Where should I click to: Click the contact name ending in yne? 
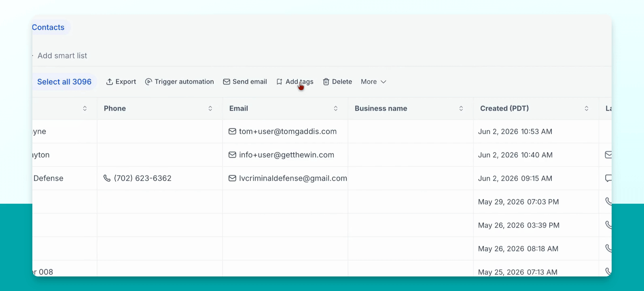pyautogui.click(x=39, y=131)
